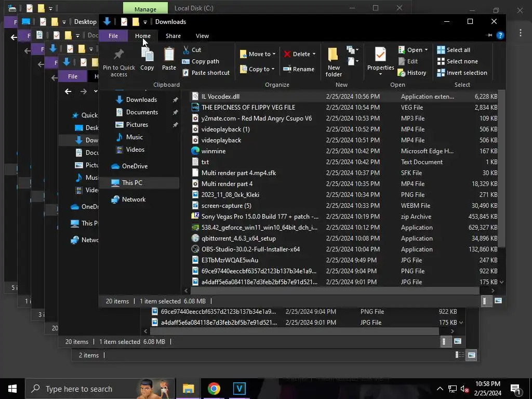Select 2023_11_08_0xk_Kleki PNG file
Viewport: 532px width, 399px height.
[x=230, y=195]
